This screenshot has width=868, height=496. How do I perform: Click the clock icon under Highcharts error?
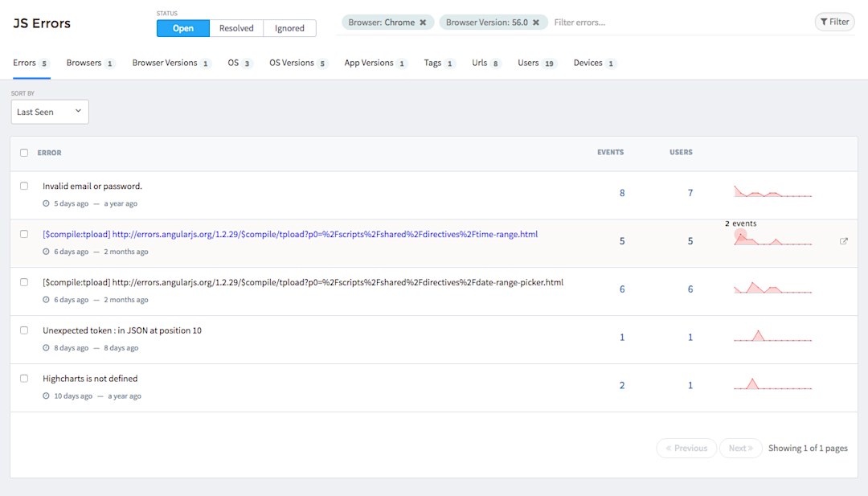pos(46,396)
